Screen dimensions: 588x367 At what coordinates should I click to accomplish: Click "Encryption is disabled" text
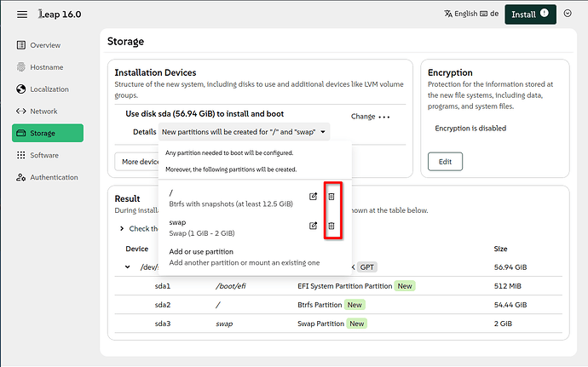(x=470, y=129)
